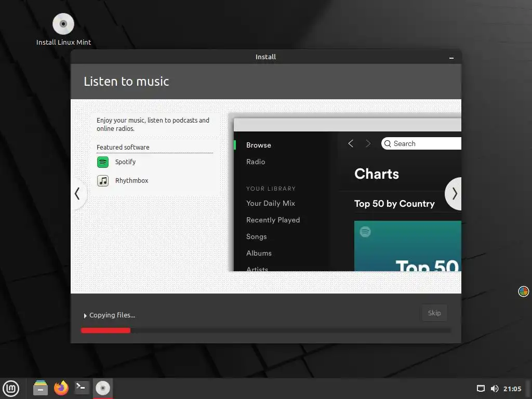
Task: Minimize the Install window
Action: click(451, 58)
